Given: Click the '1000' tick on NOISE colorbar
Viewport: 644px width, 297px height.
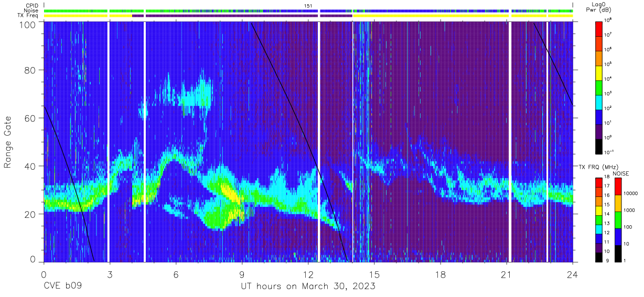Looking at the screenshot, I should coord(629,210).
